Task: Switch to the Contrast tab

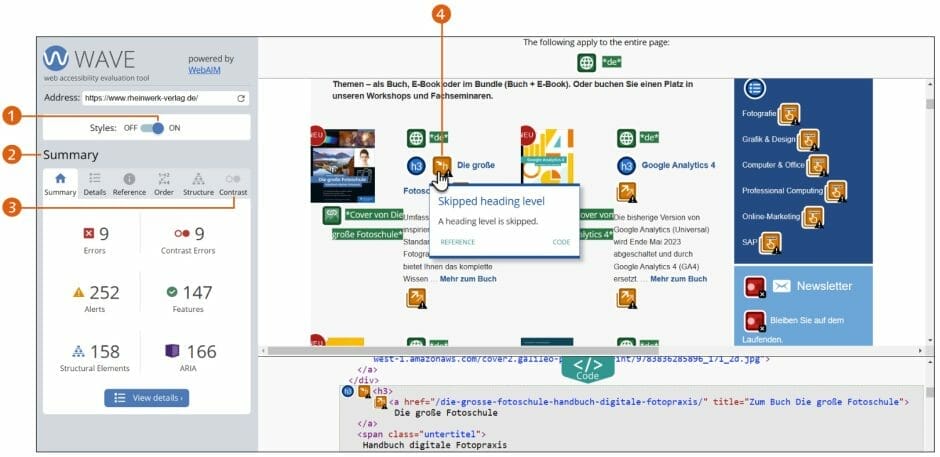Action: coord(233,185)
